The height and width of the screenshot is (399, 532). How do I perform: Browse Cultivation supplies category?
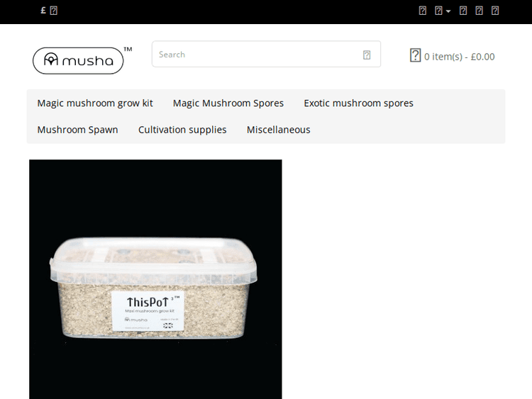[x=182, y=130]
